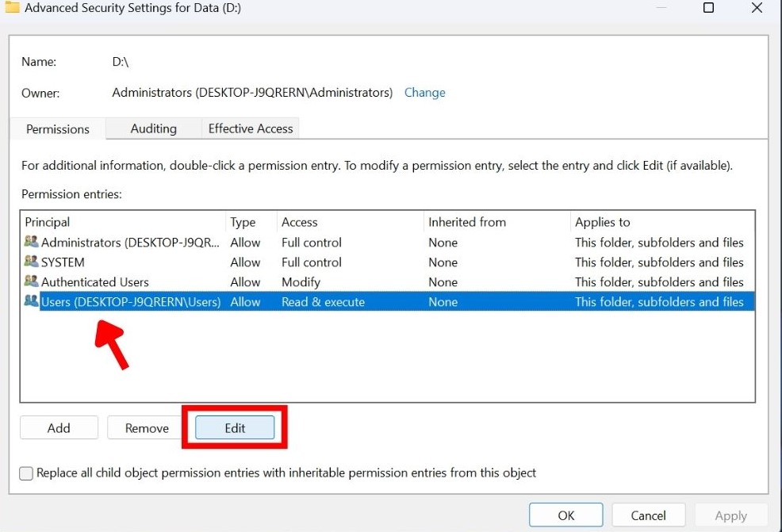Edit the selected Users permission entry
This screenshot has width=782, height=532.
[x=234, y=427]
